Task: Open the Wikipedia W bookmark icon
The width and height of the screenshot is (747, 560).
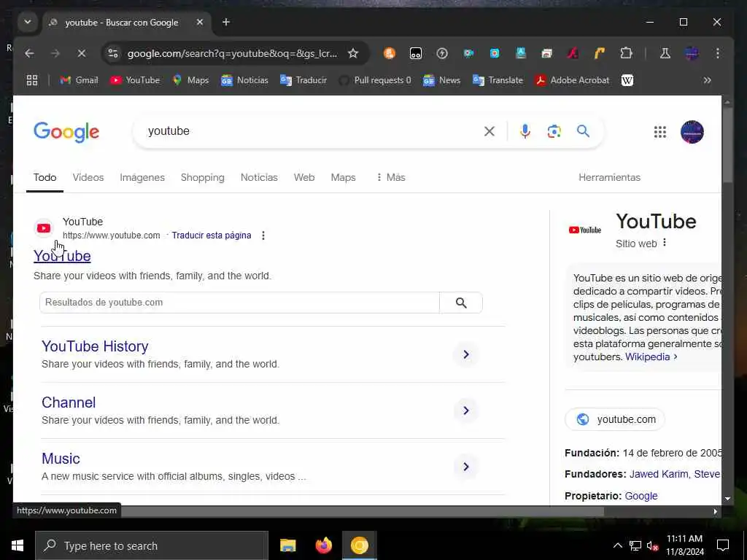Action: point(627,80)
